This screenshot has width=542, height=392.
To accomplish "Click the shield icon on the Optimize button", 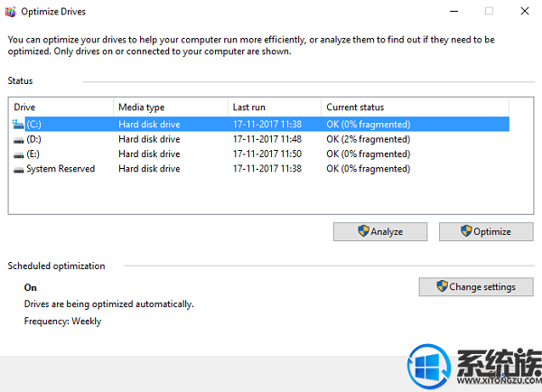I will click(466, 231).
